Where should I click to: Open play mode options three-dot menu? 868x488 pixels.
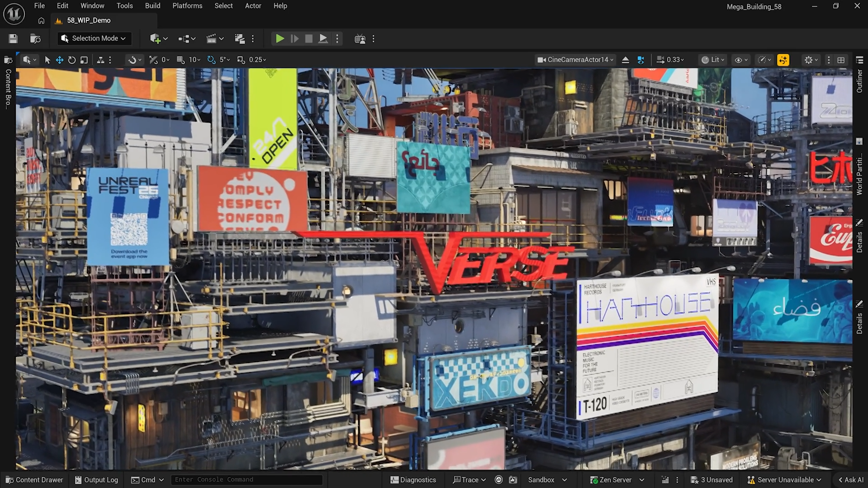(337, 39)
